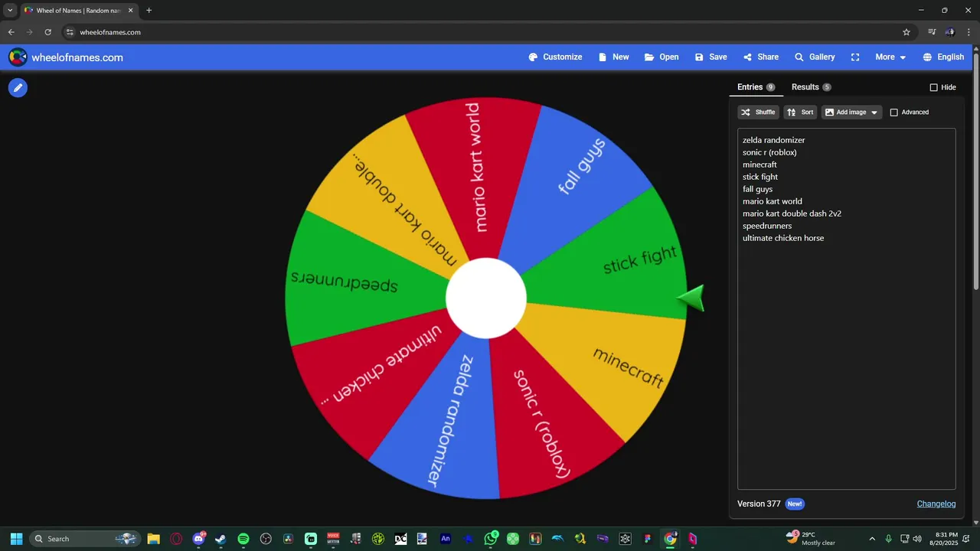This screenshot has width=980, height=551.
Task: Open the browser media control icon
Action: pyautogui.click(x=932, y=32)
